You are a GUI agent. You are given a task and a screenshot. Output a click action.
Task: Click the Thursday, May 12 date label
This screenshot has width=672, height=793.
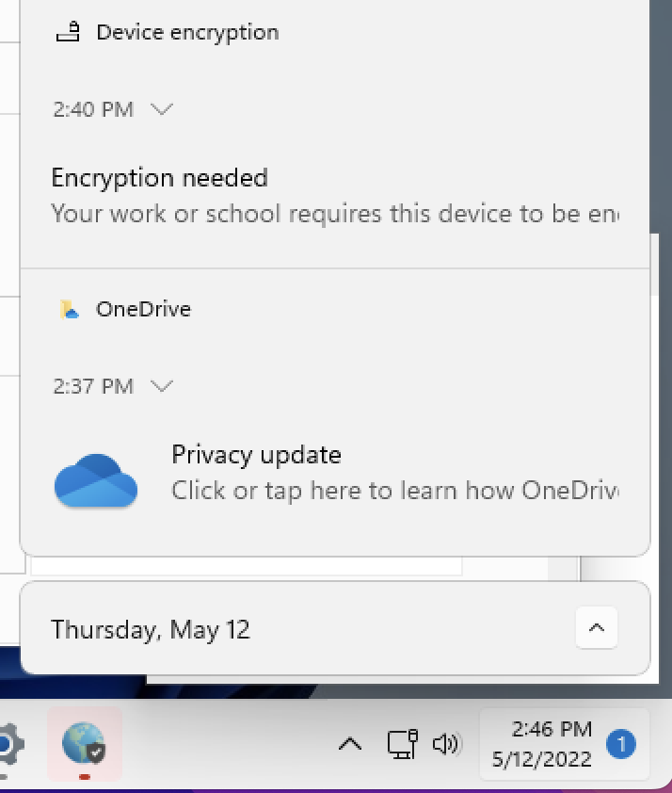(x=151, y=630)
